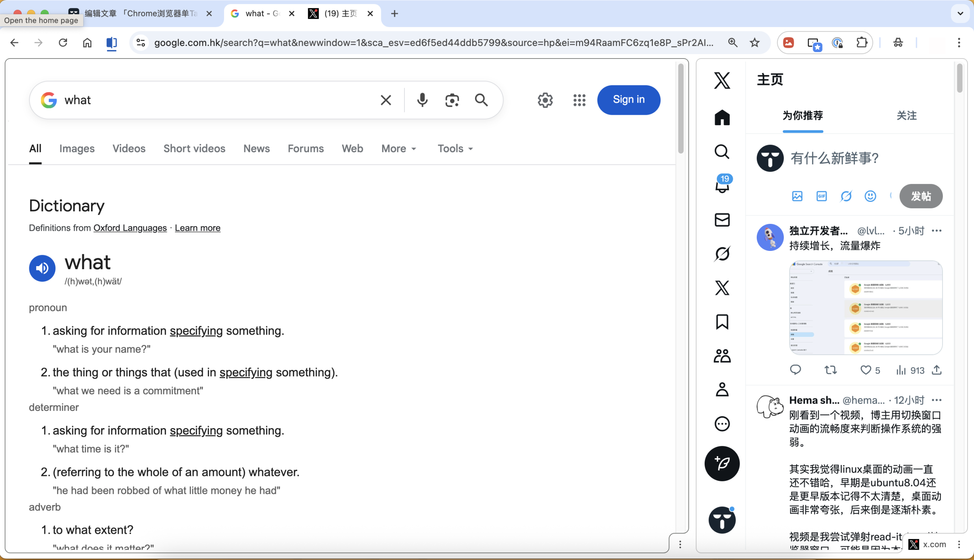This screenshot has width=974, height=560.
Task: Expand the tab search chevron at top right
Action: coord(960,13)
